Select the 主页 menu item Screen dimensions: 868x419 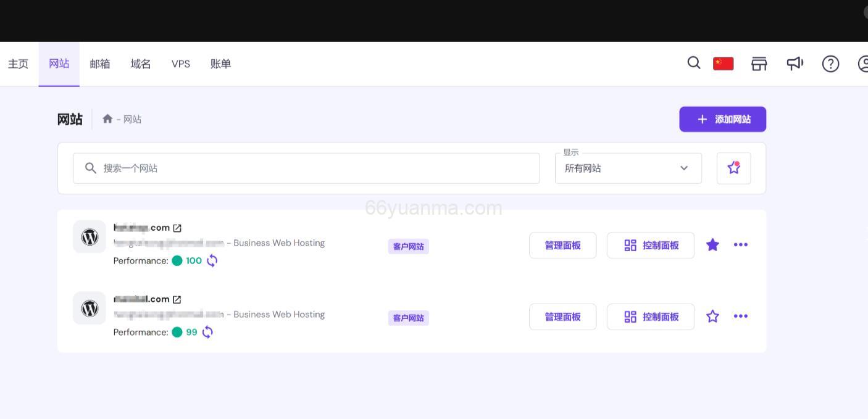point(17,64)
